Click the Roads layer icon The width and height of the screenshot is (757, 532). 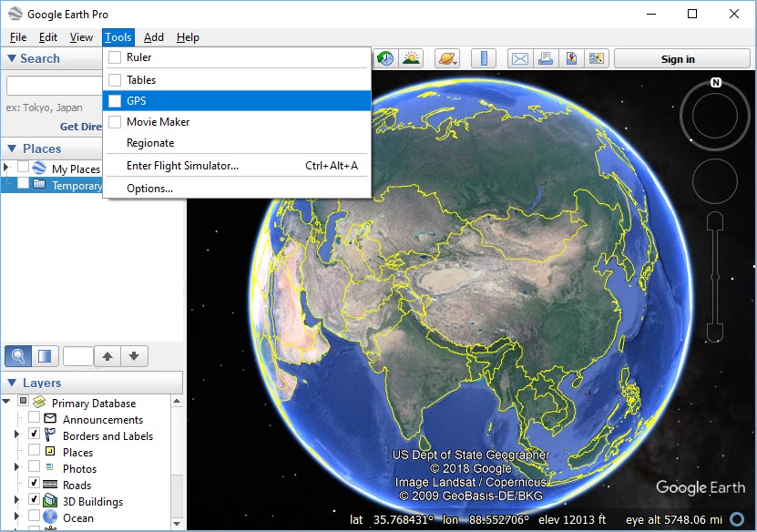(50, 485)
